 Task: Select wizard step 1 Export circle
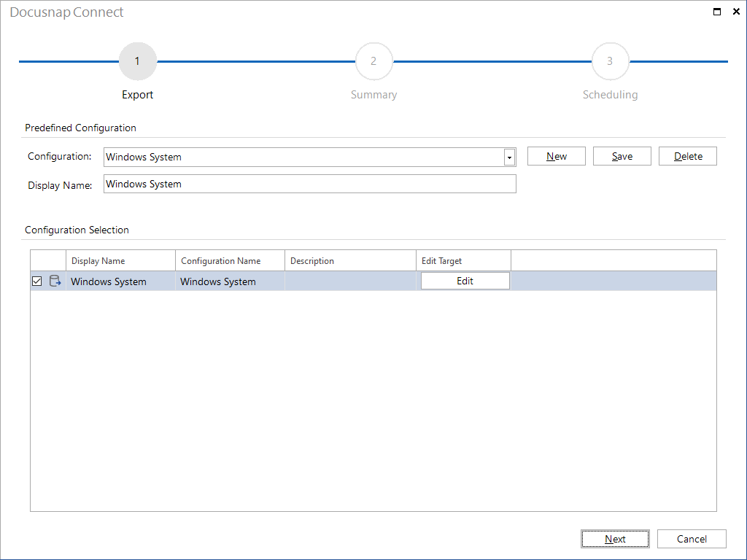pyautogui.click(x=138, y=61)
